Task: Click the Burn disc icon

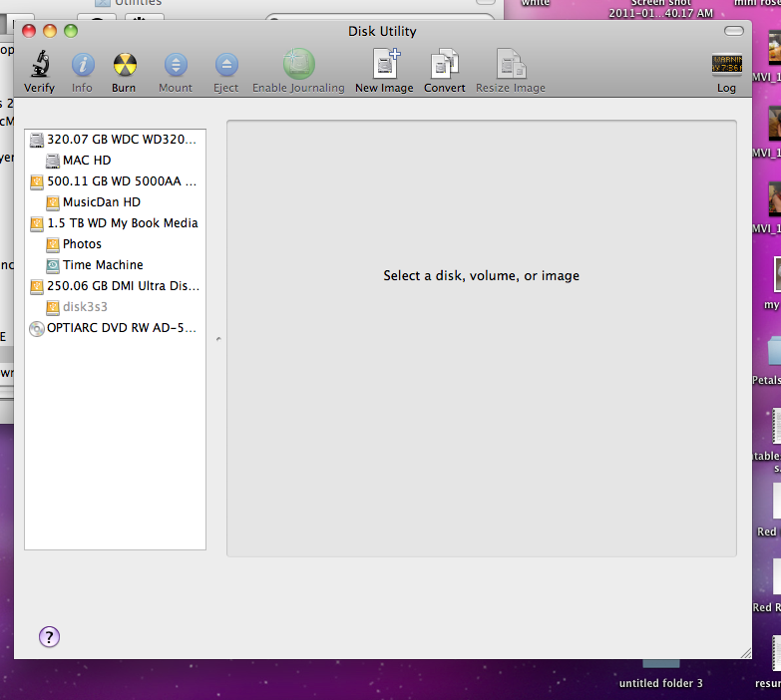Action: coord(125,65)
